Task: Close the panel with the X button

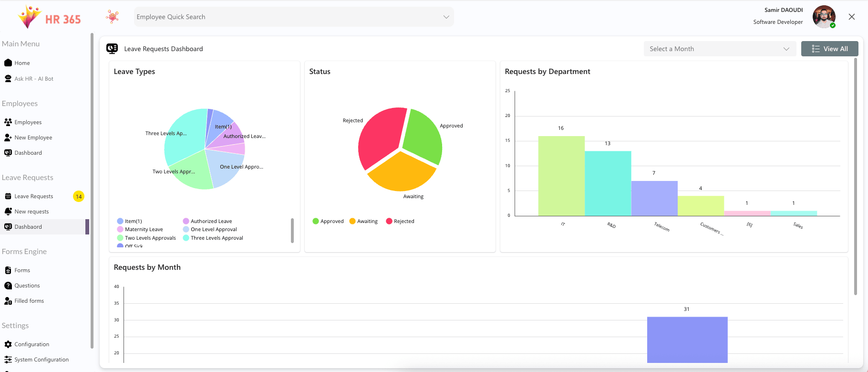Action: (852, 17)
